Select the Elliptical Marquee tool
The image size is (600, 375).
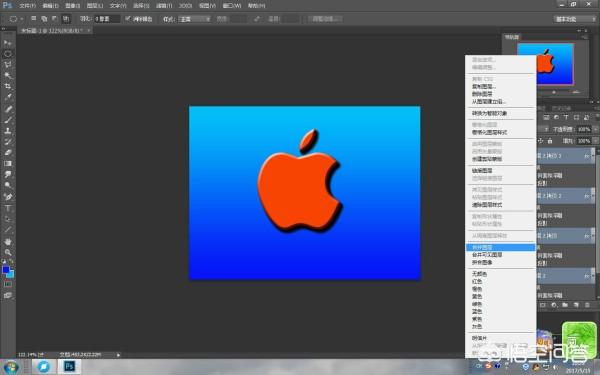[x=8, y=54]
